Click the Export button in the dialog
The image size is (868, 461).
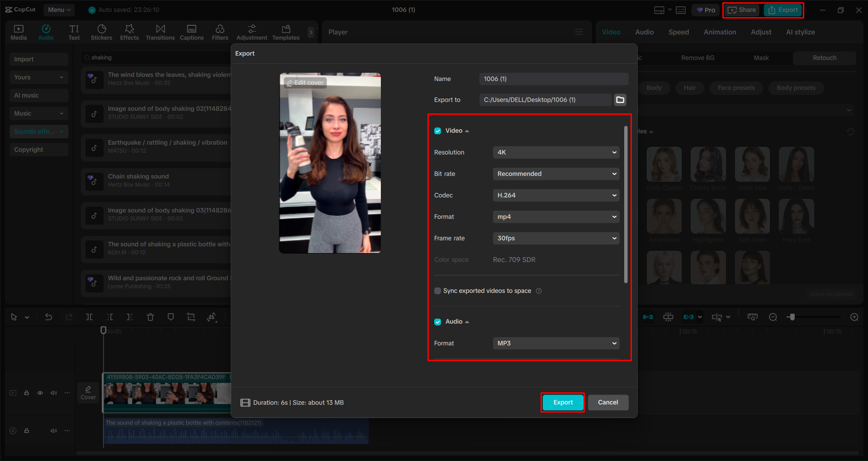click(562, 402)
